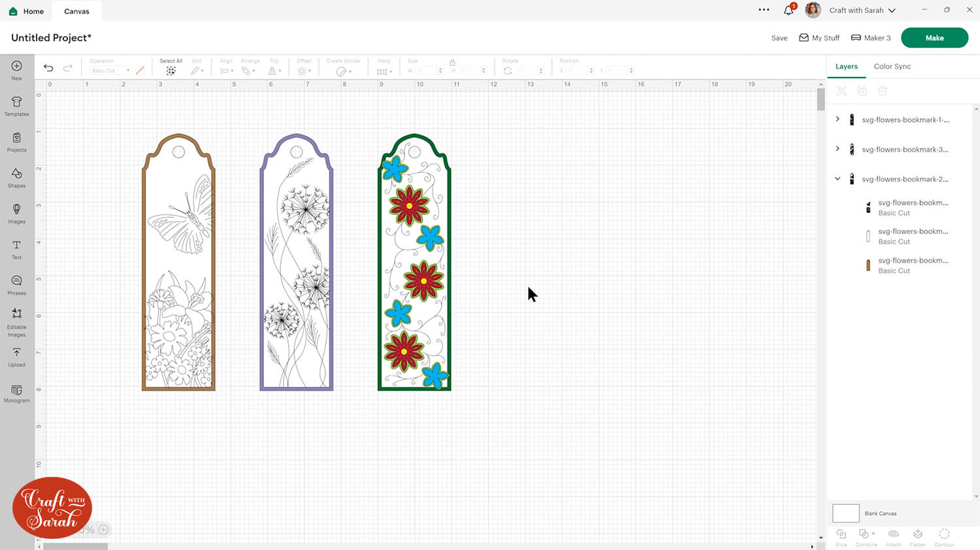Click the Create Sticker icon
This screenshot has width=980, height=550.
tap(341, 71)
